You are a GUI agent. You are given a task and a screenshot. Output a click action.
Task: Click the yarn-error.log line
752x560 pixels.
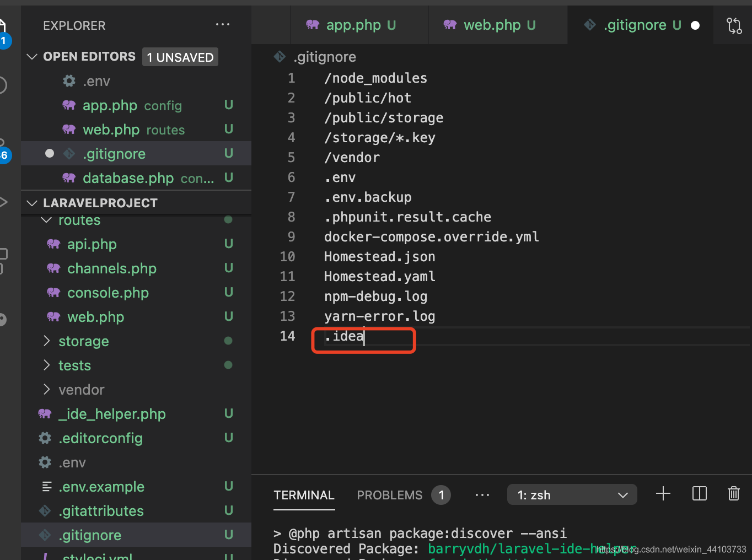pos(380,316)
